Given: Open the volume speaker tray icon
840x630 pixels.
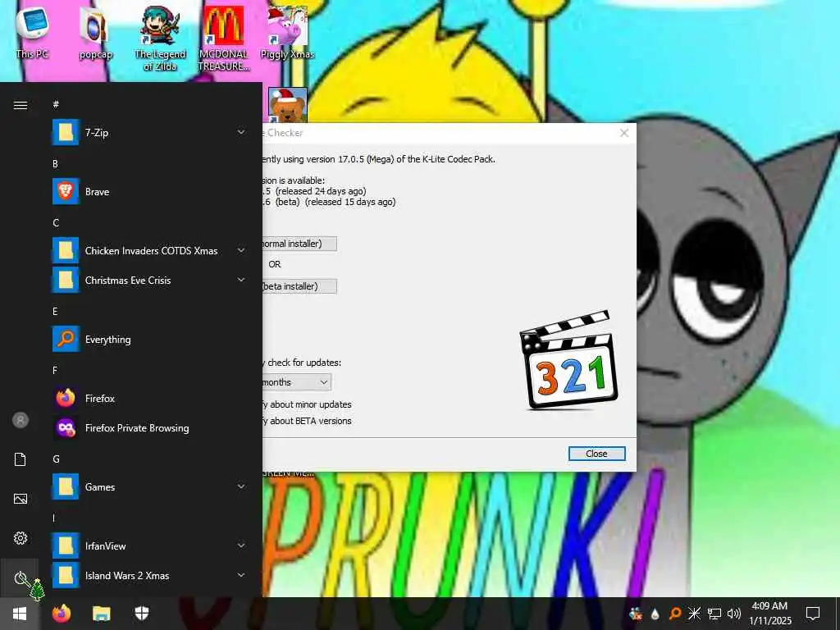Looking at the screenshot, I should [734, 614].
